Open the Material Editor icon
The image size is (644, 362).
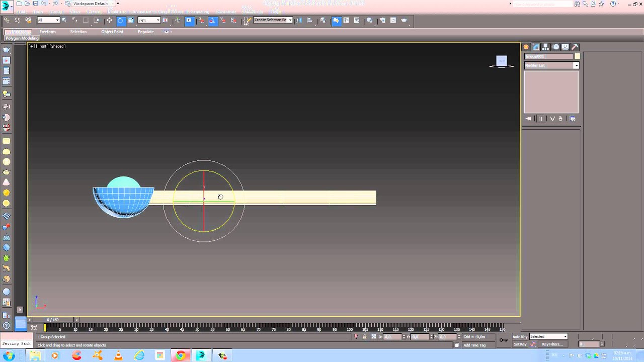[x=369, y=20]
